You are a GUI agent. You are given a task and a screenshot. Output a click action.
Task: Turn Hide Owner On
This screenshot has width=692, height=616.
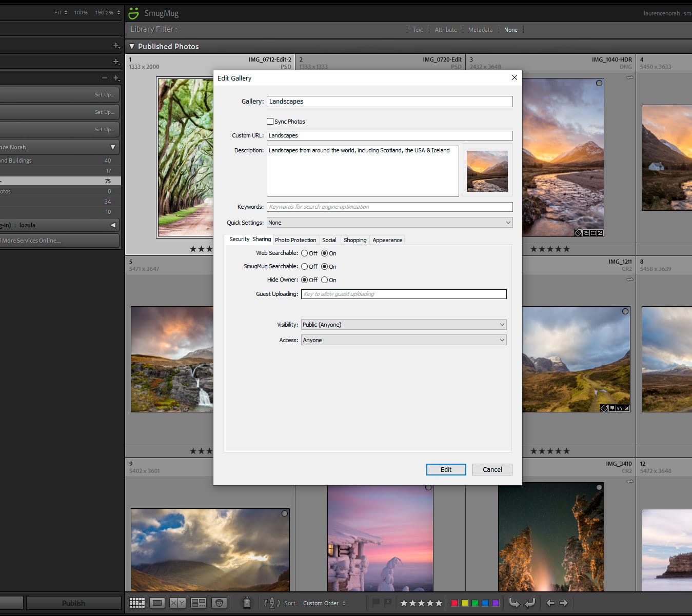click(325, 280)
